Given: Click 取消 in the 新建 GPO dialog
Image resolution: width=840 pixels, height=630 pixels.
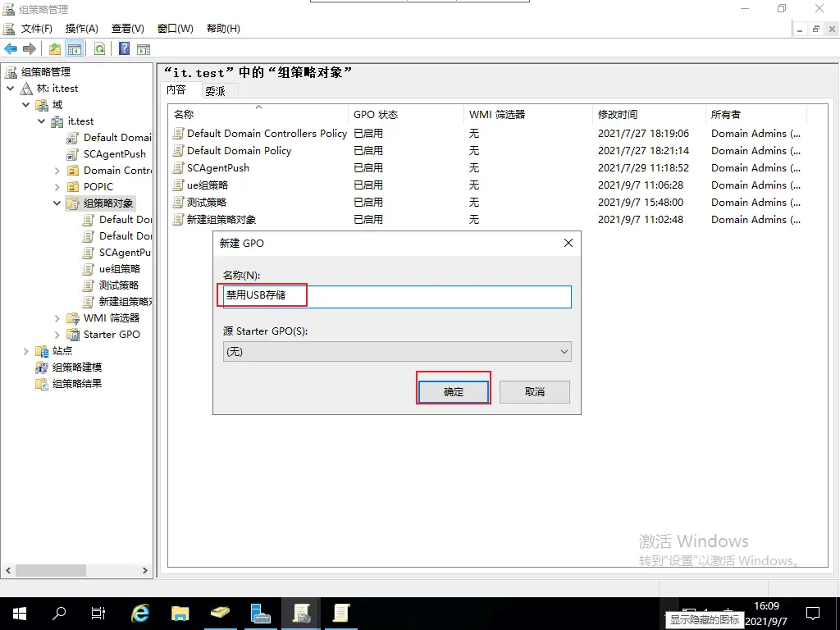Looking at the screenshot, I should click(x=534, y=392).
